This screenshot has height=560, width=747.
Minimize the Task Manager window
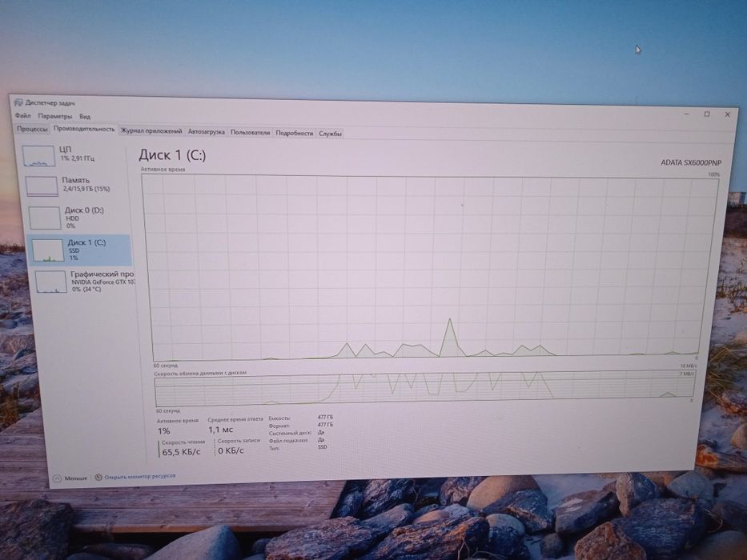click(x=686, y=114)
